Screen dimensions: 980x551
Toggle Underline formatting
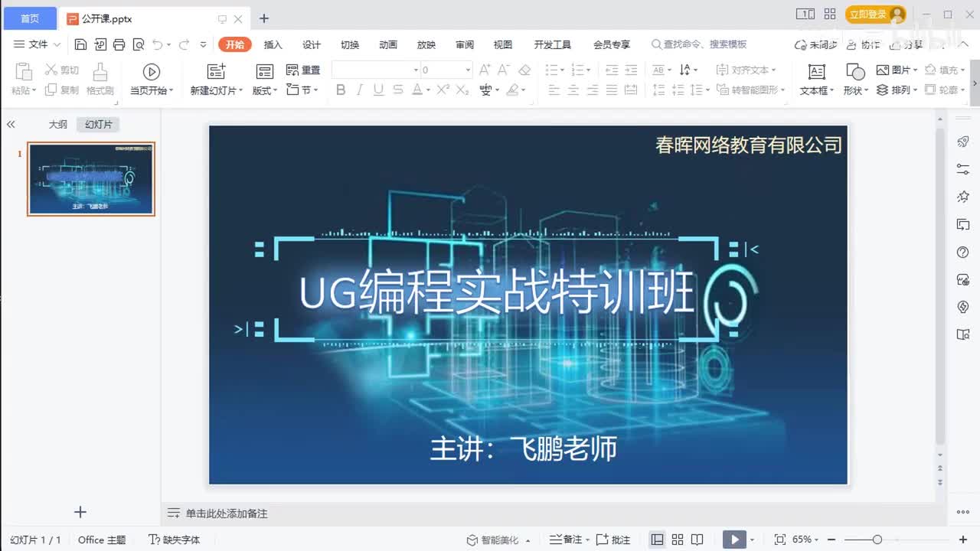click(378, 90)
